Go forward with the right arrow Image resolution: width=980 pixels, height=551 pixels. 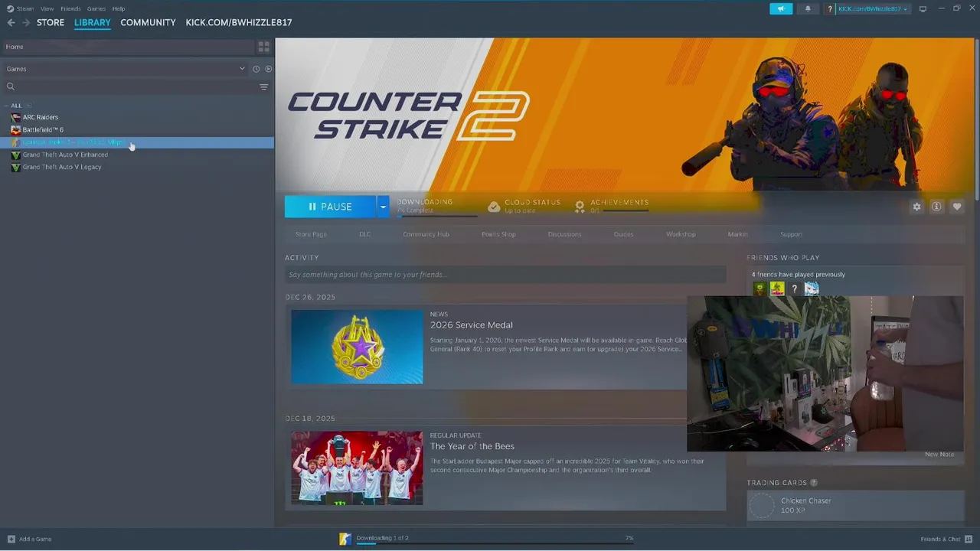click(x=25, y=23)
